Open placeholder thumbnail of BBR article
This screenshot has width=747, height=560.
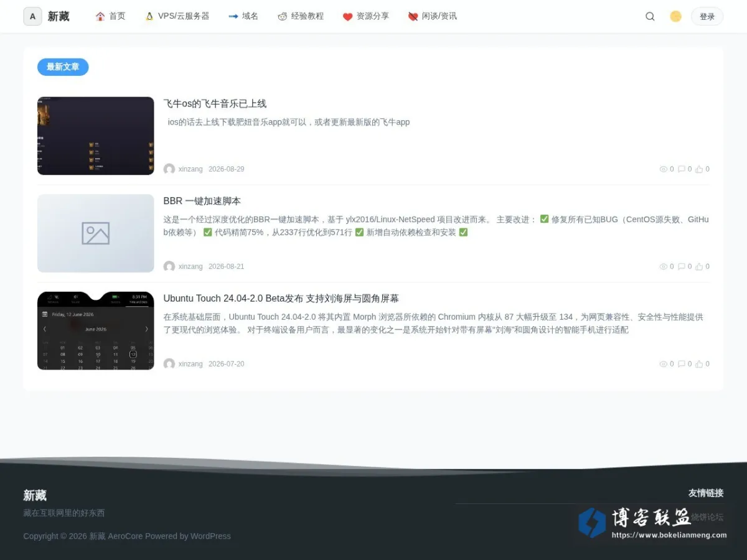[x=95, y=233]
